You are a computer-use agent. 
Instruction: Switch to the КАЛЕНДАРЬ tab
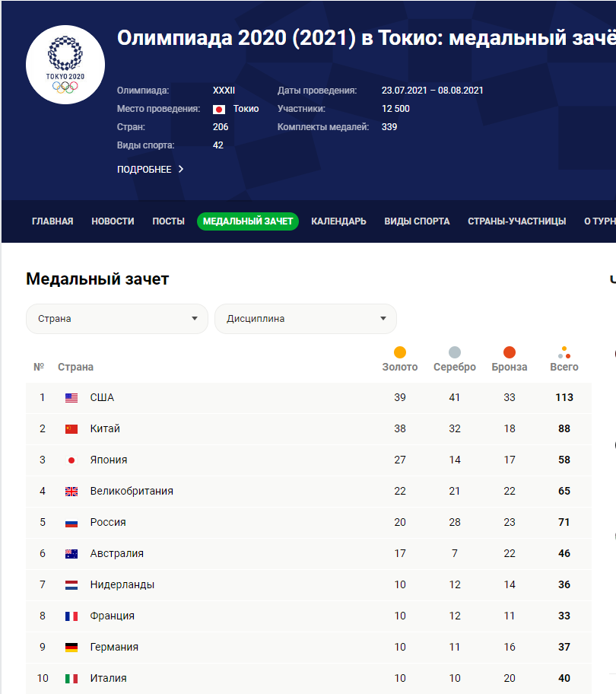pyautogui.click(x=338, y=221)
